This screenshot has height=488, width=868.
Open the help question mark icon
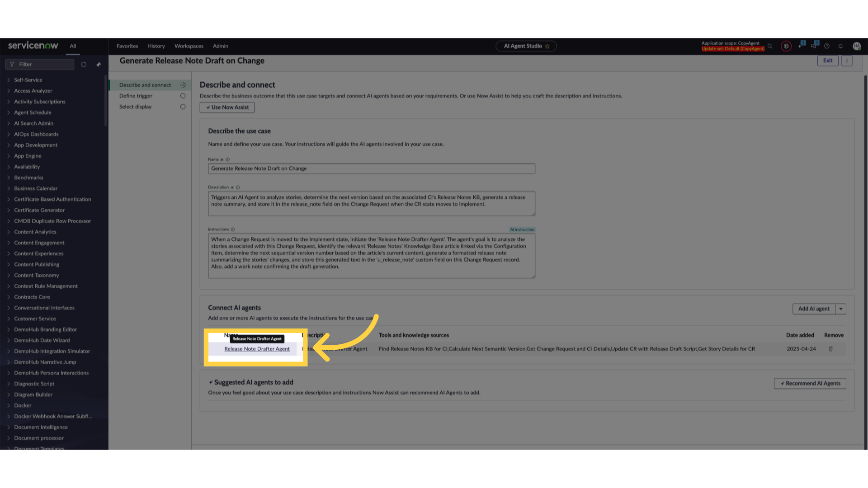point(827,46)
